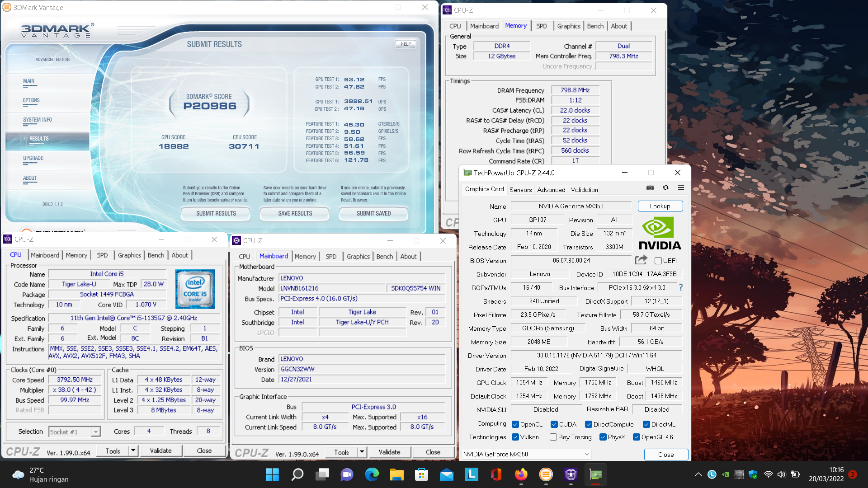Launch Microsoft Edge from taskbar
868x488 pixels.
pyautogui.click(x=372, y=474)
